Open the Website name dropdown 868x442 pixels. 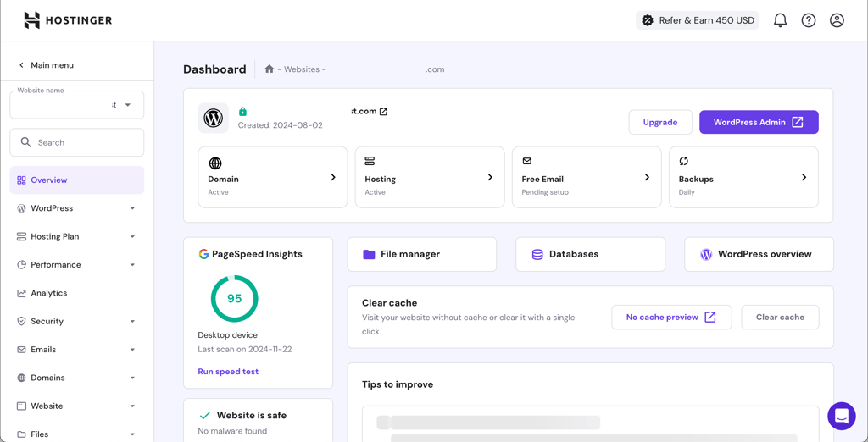tap(77, 104)
